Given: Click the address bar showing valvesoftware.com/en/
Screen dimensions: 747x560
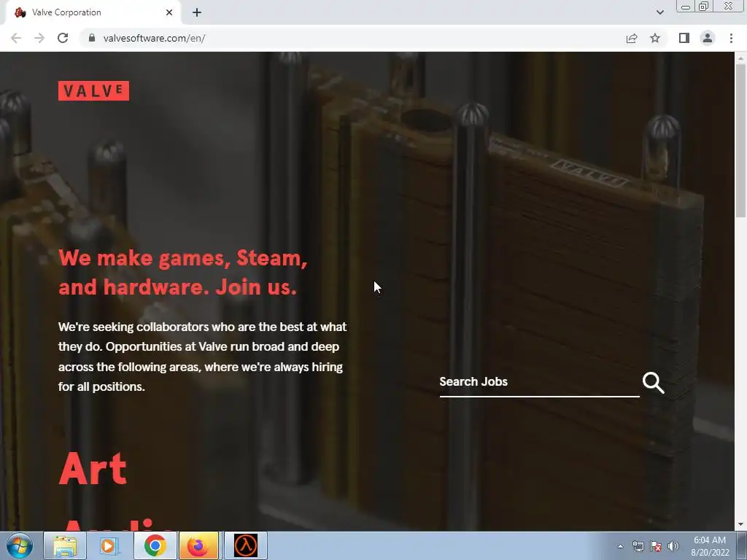Looking at the screenshot, I should [x=352, y=38].
